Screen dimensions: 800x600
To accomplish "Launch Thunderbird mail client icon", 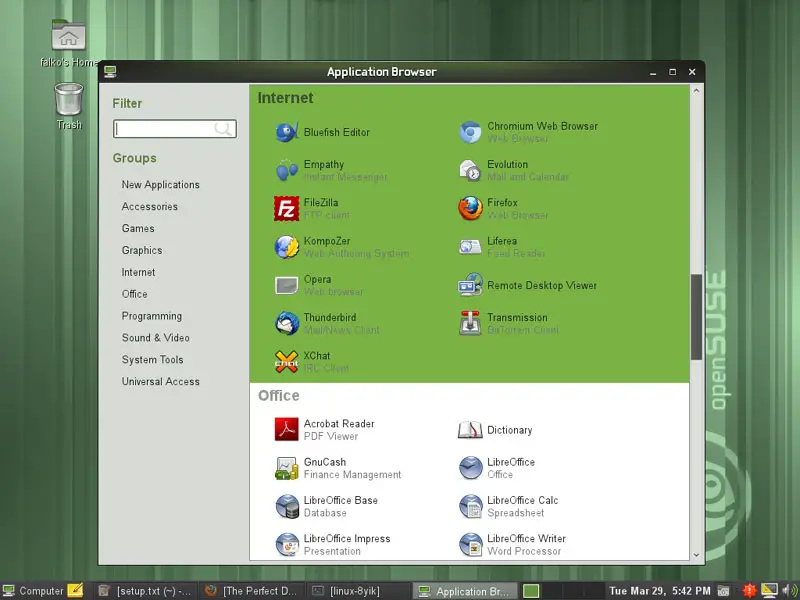I will coord(287,323).
